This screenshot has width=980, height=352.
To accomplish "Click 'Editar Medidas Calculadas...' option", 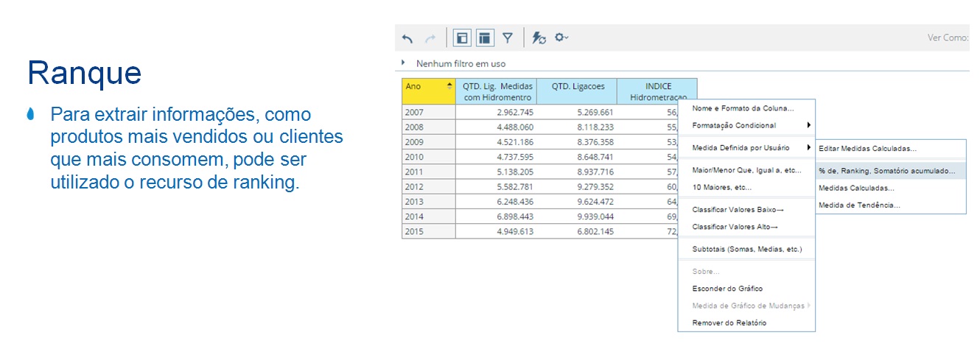I will pyautogui.click(x=867, y=148).
